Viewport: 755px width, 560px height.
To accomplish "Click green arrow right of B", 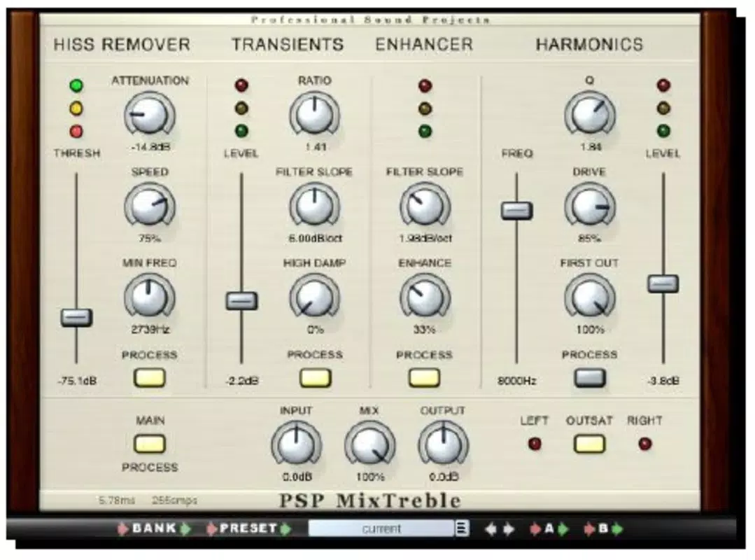I will pyautogui.click(x=617, y=528).
